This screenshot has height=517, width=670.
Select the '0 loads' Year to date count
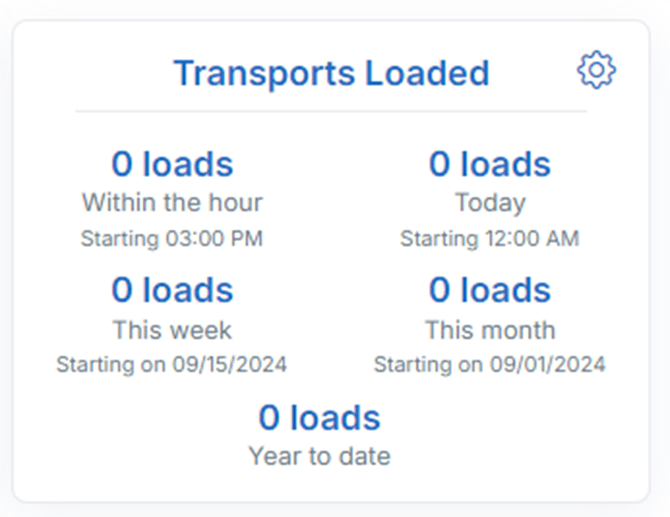[320, 417]
